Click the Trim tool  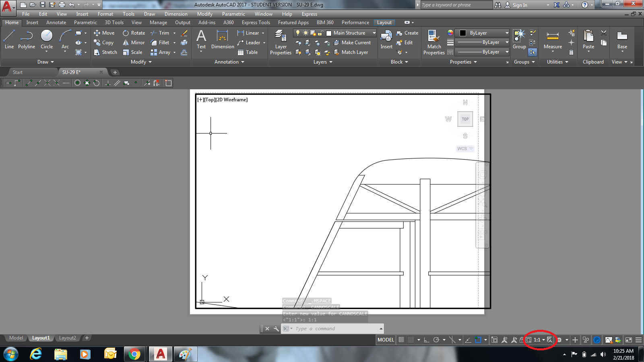(160, 33)
